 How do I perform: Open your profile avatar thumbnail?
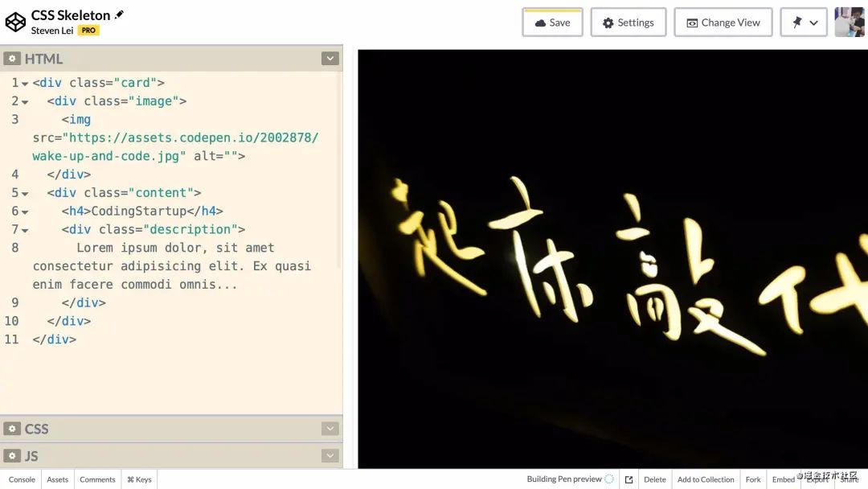point(850,22)
